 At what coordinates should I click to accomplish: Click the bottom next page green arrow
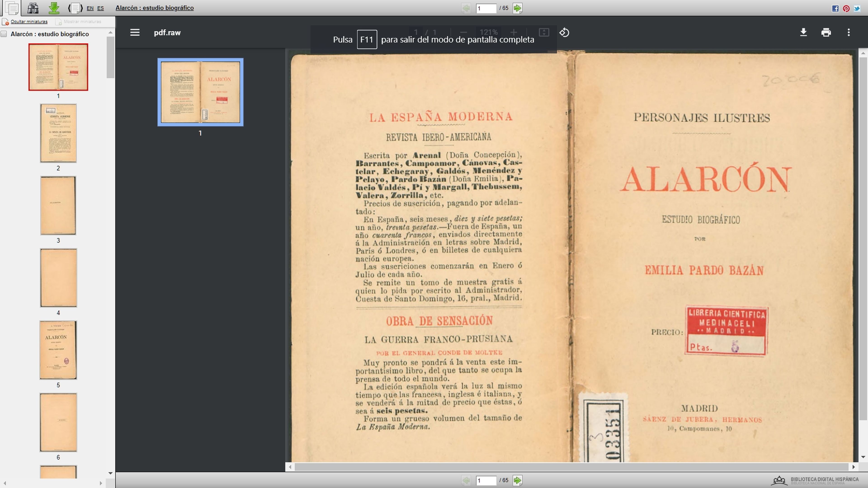tap(517, 480)
